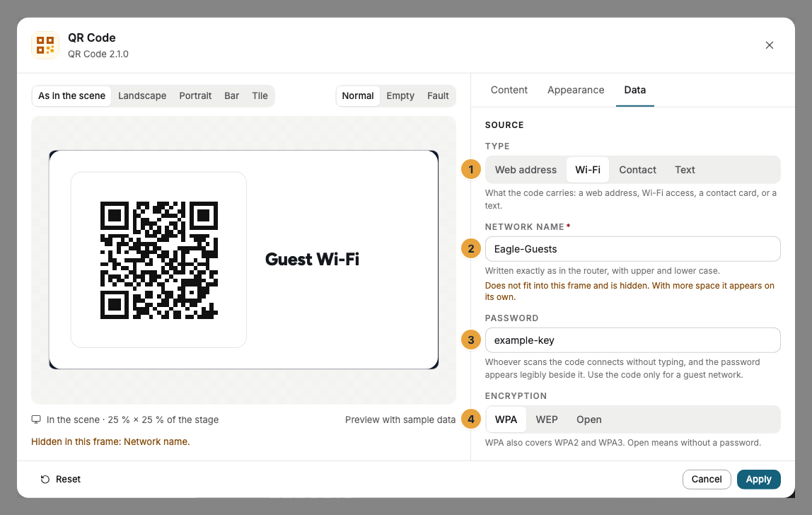Switch preview to Landscape layout
The width and height of the screenshot is (812, 515).
point(142,96)
